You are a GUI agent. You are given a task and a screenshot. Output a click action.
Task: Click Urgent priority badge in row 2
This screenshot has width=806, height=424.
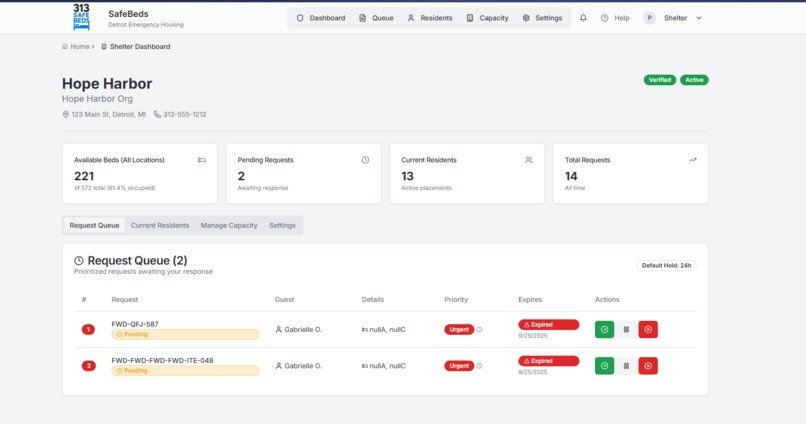(x=459, y=366)
